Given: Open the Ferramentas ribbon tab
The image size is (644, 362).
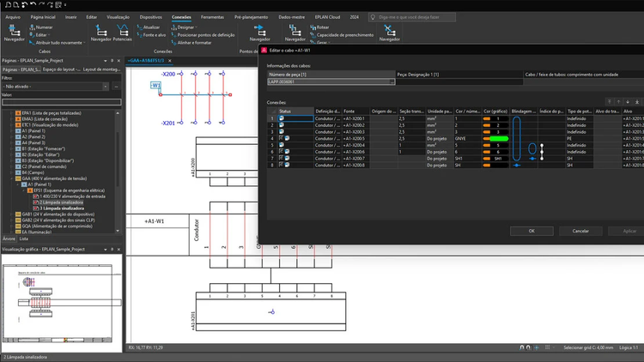Looking at the screenshot, I should click(x=213, y=16).
